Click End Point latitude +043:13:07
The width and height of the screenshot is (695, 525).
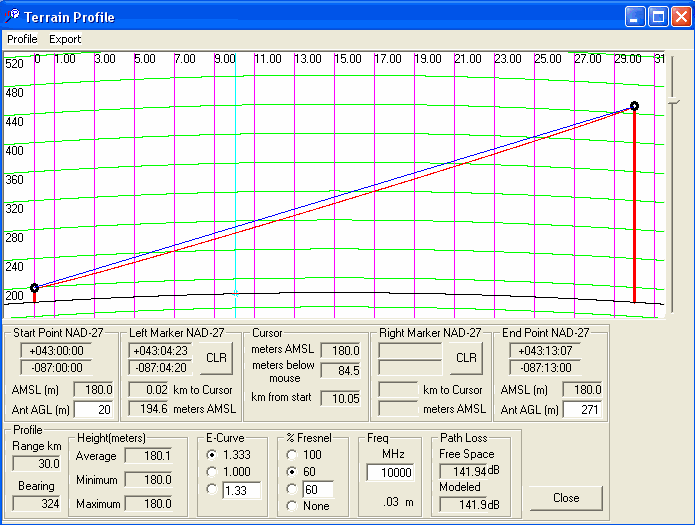(545, 351)
